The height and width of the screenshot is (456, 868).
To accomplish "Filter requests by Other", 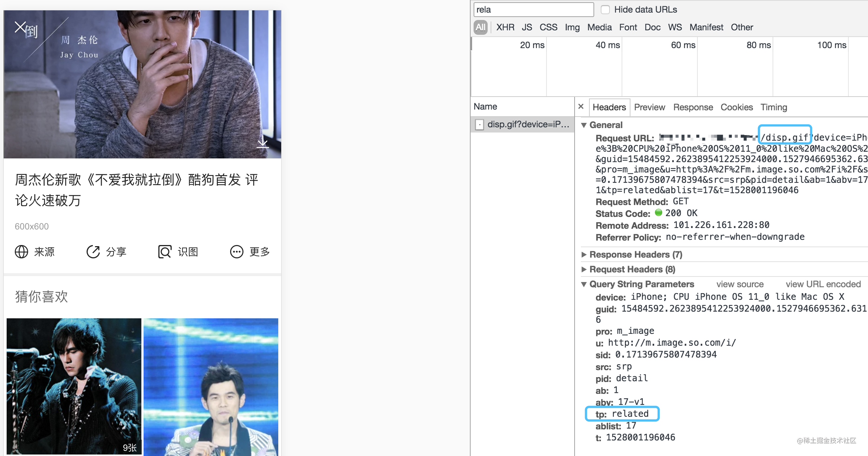I will click(x=742, y=27).
